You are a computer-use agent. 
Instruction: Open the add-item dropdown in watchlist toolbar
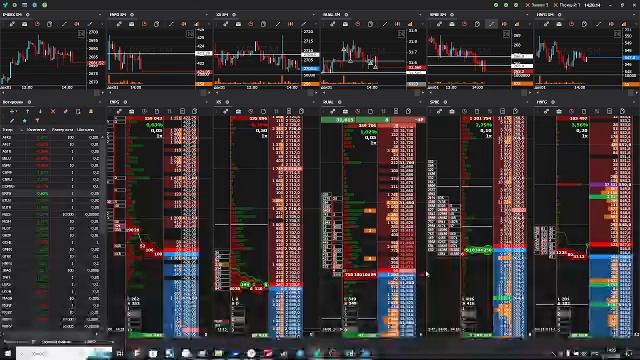pos(13,111)
